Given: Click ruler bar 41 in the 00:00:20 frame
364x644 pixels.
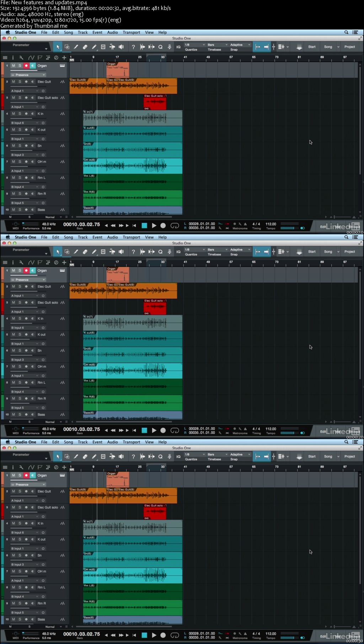Looking at the screenshot, I should (186, 262).
